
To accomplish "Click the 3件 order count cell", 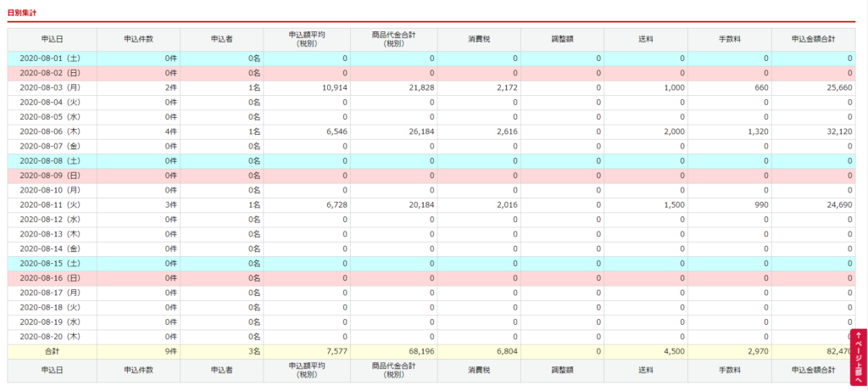I will [138, 205].
